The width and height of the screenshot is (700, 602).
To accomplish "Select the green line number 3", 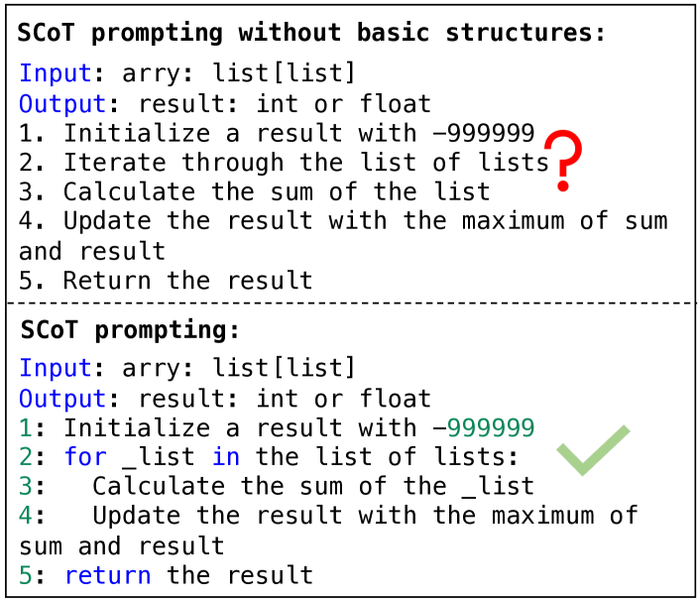I will click(x=26, y=486).
